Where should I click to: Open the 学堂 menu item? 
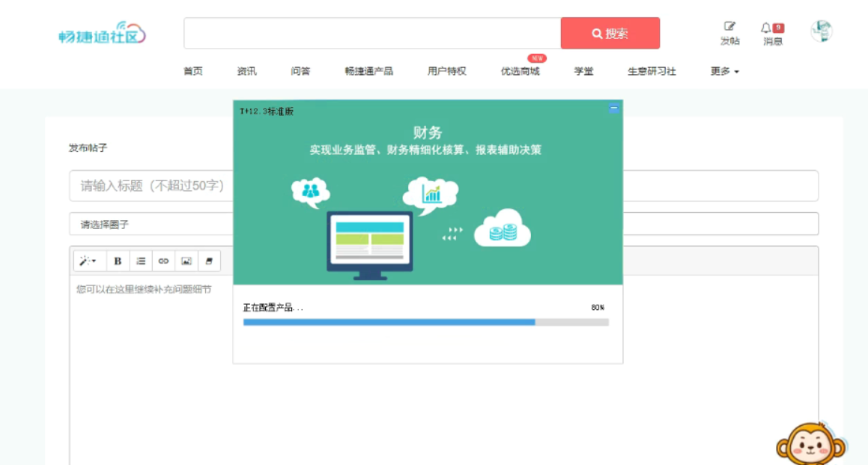click(583, 71)
